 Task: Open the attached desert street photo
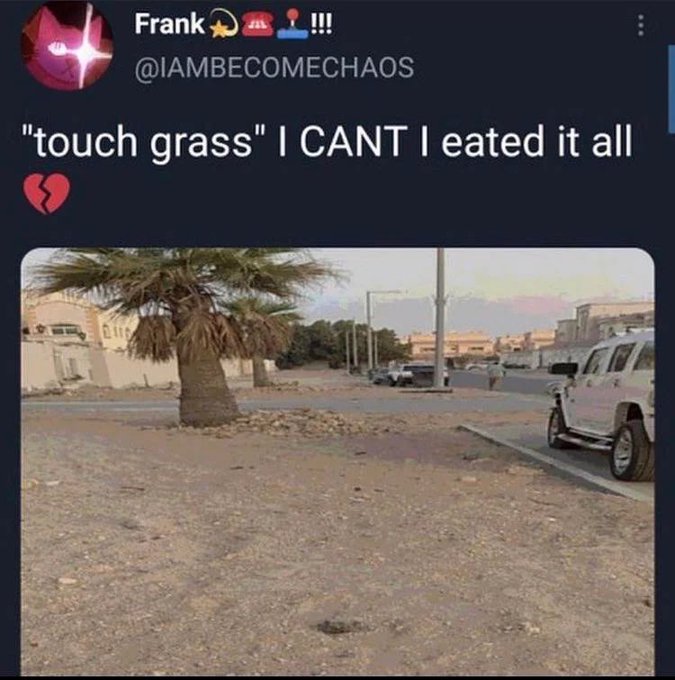tap(338, 461)
